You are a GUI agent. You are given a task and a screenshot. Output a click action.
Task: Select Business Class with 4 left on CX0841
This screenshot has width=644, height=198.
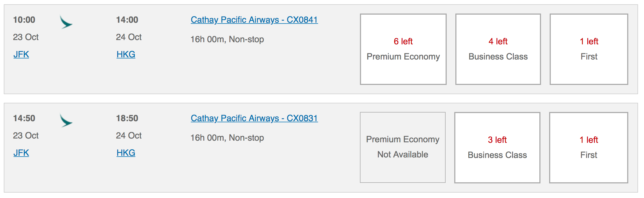(x=498, y=49)
